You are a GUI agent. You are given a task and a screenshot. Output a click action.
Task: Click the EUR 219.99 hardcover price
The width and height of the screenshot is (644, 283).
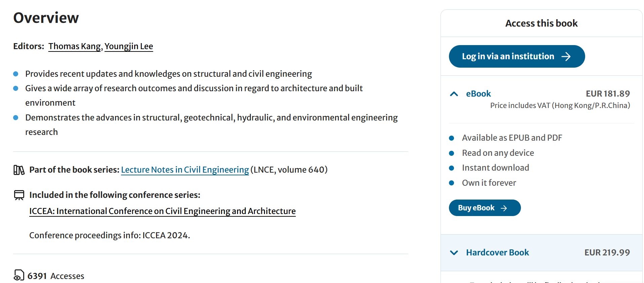[x=607, y=253]
